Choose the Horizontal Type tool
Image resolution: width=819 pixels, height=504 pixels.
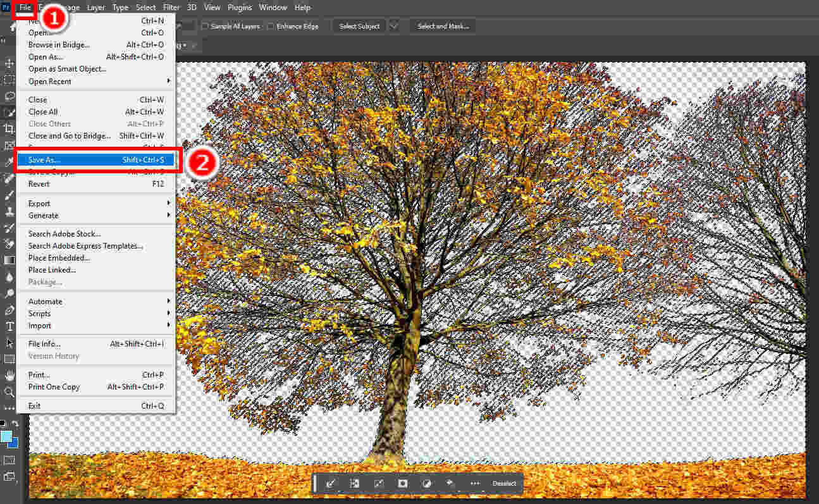(x=9, y=326)
